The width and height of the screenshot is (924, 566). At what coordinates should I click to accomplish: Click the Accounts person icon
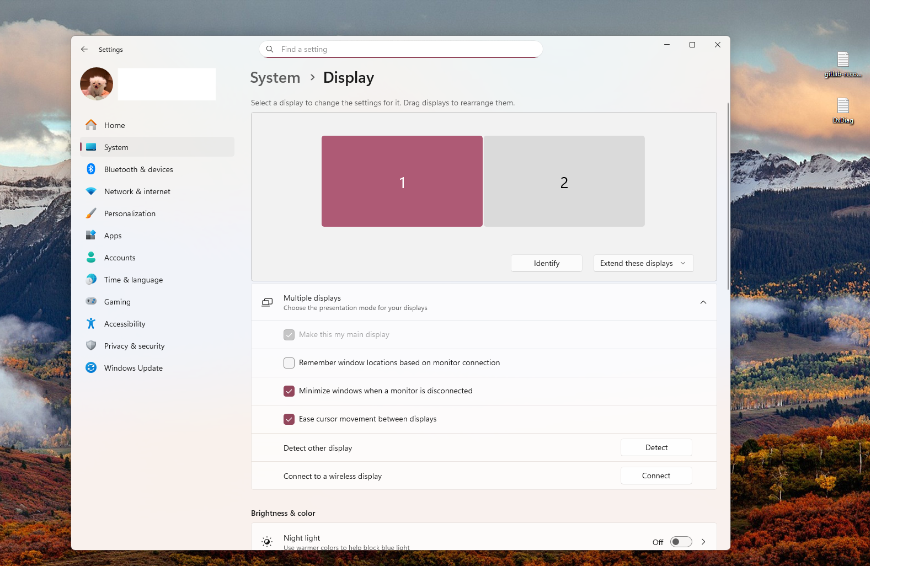(x=91, y=258)
